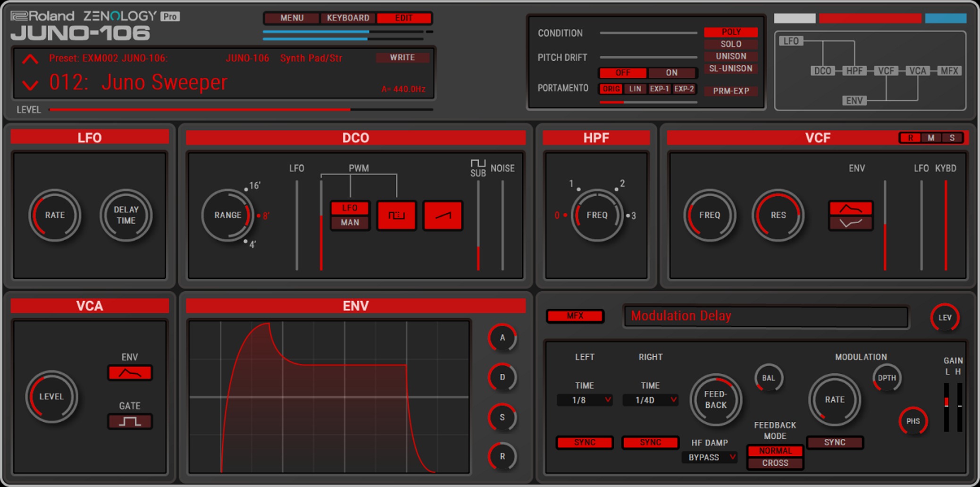The height and width of the screenshot is (487, 980).
Task: Open the KEYBOARD tab
Action: 348,18
